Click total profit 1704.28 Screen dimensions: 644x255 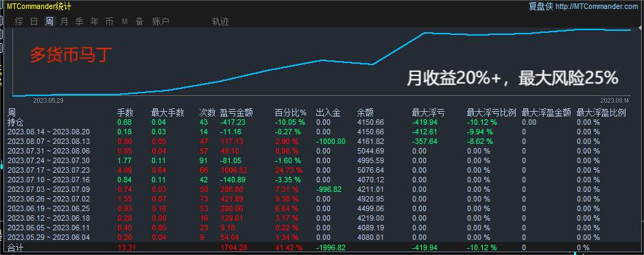tap(234, 247)
